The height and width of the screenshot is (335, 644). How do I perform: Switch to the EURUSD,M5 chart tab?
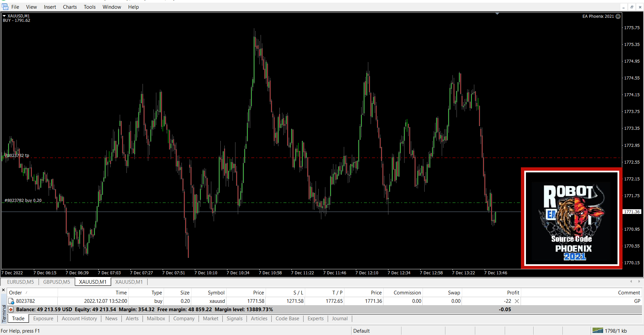tap(20, 282)
